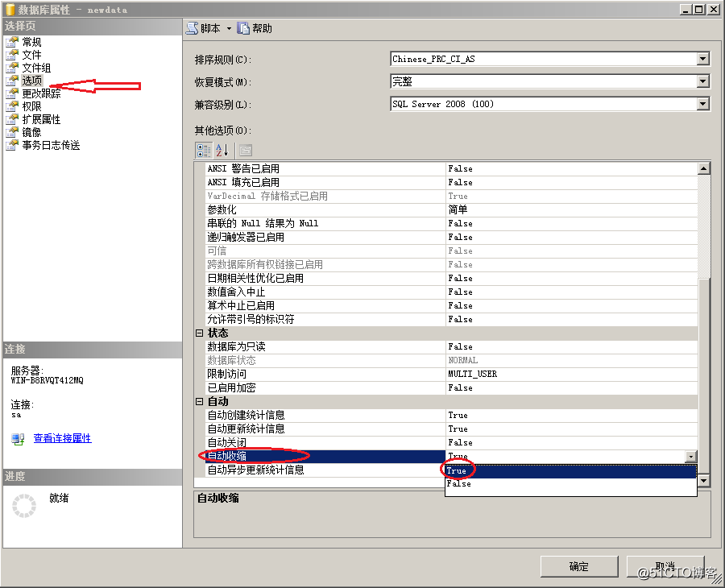Open the 排序规则 collation dropdown
Image resolution: width=725 pixels, height=588 pixels.
pos(702,59)
